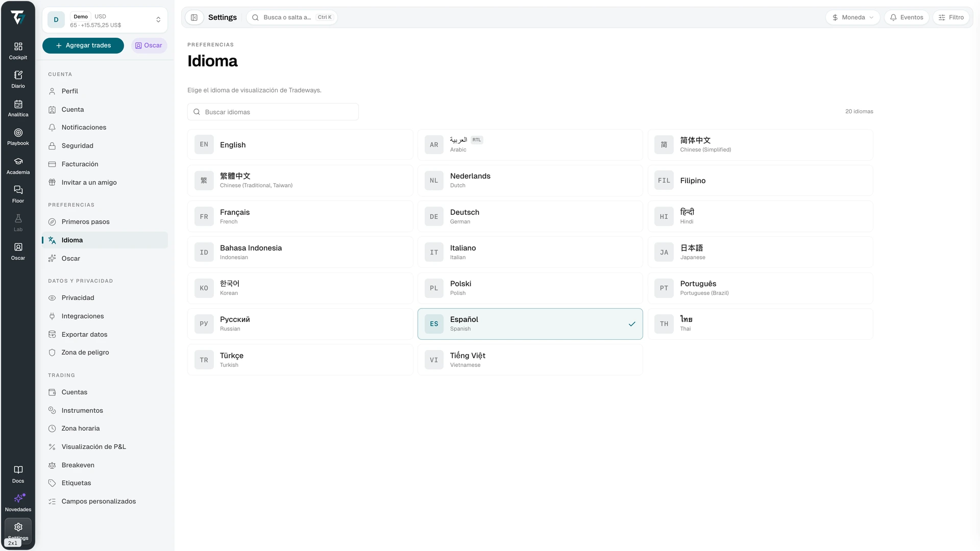The image size is (980, 551).
Task: Select Thai language card
Action: (761, 324)
